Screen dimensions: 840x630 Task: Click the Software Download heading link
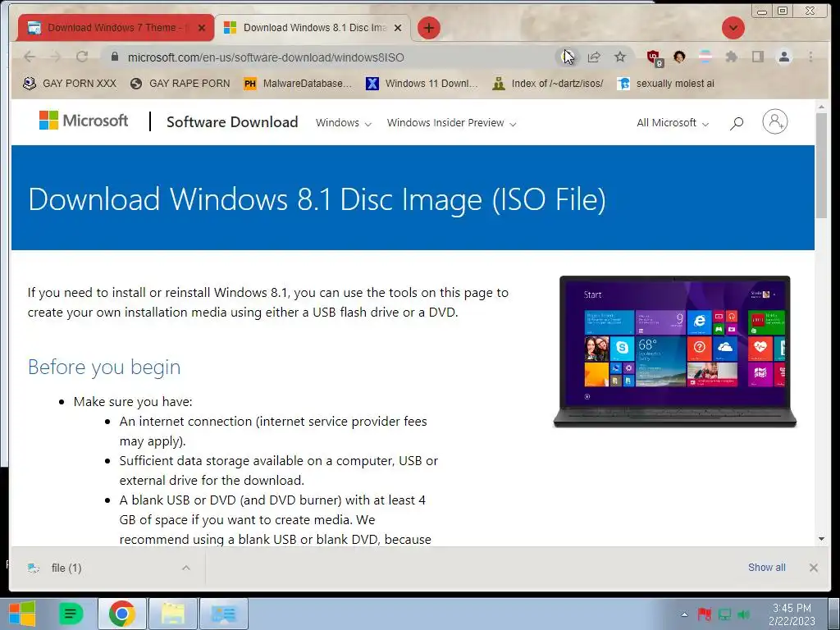coord(232,122)
